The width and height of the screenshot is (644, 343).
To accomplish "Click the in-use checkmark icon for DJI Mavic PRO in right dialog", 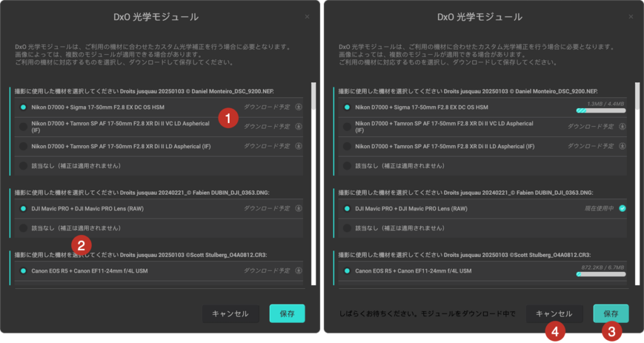I will pyautogui.click(x=622, y=209).
